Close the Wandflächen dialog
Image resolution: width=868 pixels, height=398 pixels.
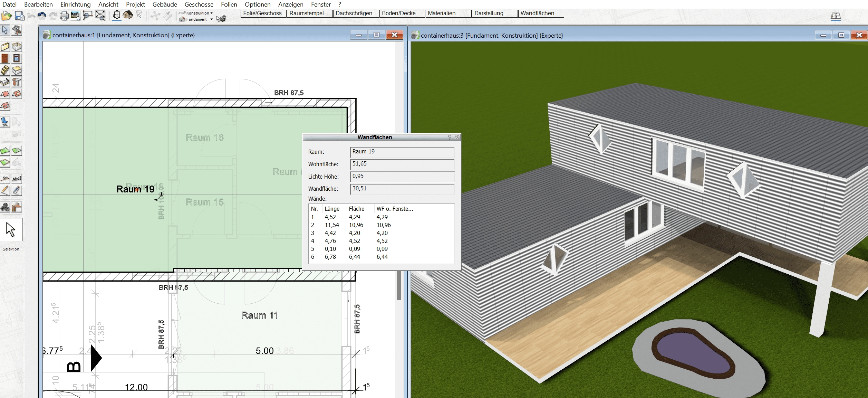point(457,137)
